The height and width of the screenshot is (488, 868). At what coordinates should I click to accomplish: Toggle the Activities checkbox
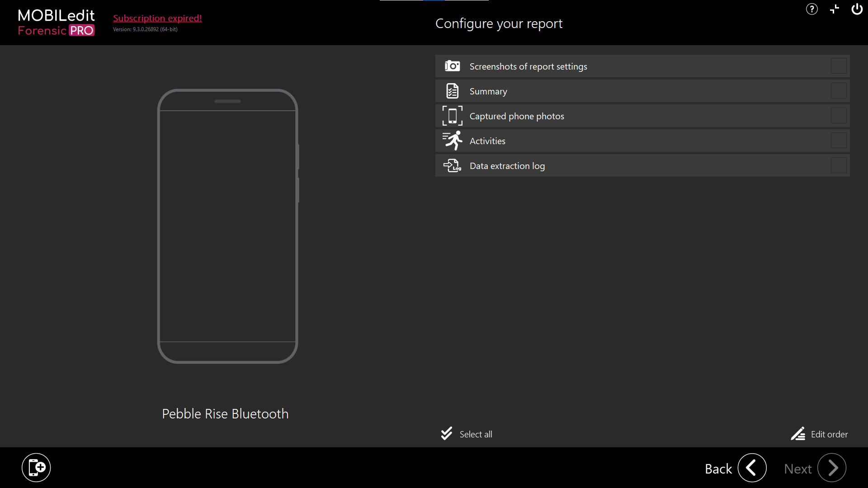point(839,141)
